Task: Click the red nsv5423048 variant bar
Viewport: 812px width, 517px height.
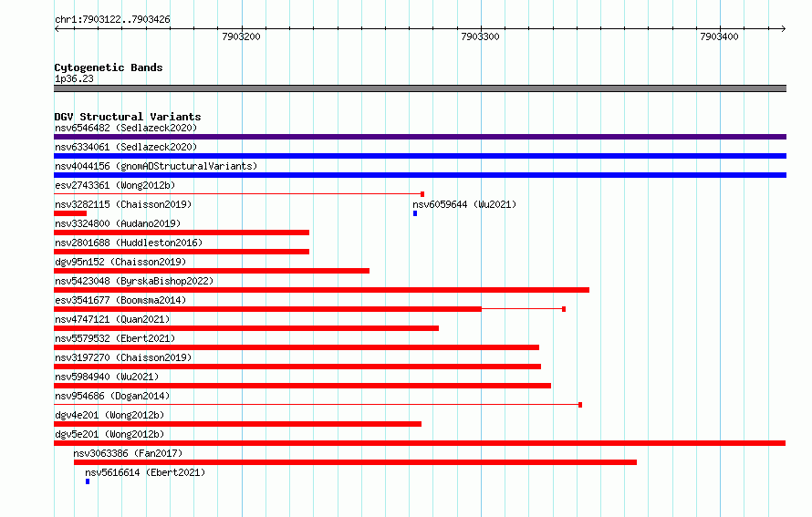Action: coord(321,290)
